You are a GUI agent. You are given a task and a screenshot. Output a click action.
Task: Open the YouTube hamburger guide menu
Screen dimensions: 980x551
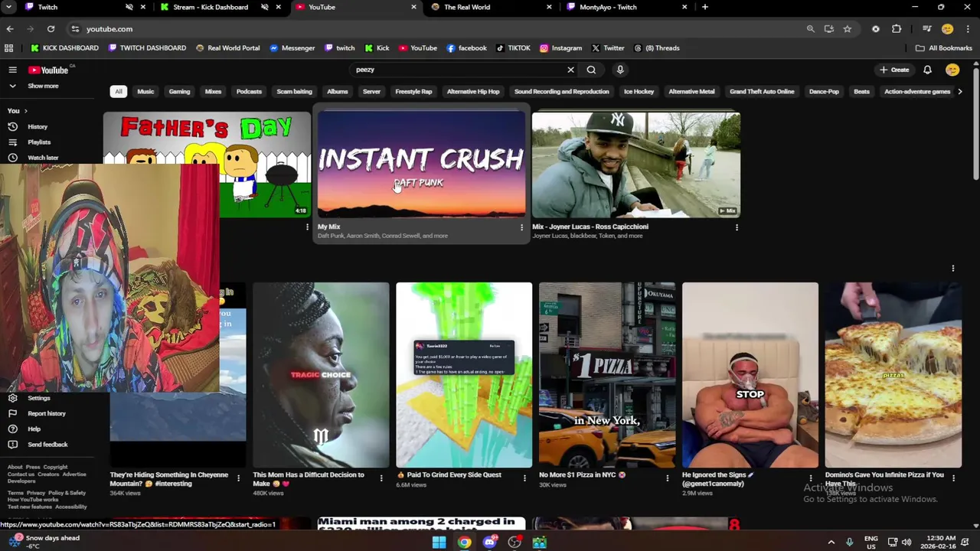coord(12,70)
